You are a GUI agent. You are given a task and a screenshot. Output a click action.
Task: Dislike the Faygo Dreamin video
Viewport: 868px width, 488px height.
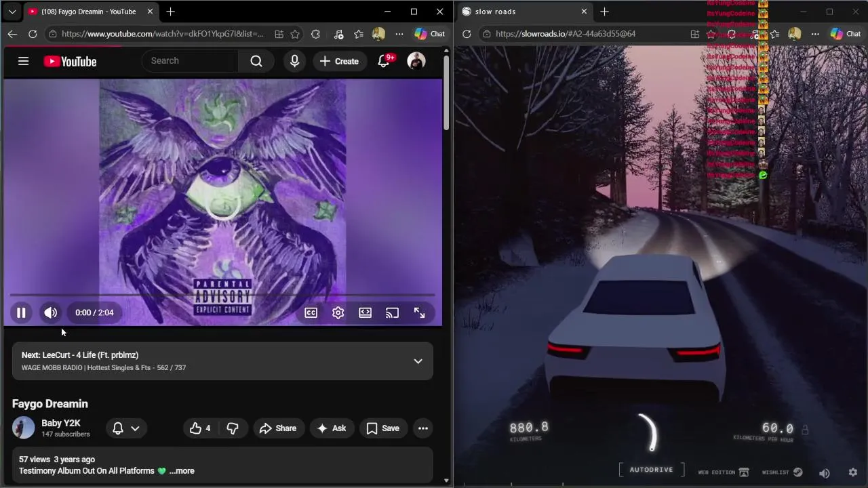pos(233,428)
